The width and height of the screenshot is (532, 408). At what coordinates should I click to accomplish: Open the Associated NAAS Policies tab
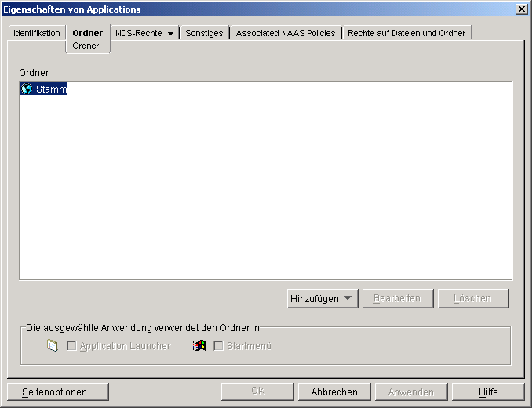pos(286,33)
